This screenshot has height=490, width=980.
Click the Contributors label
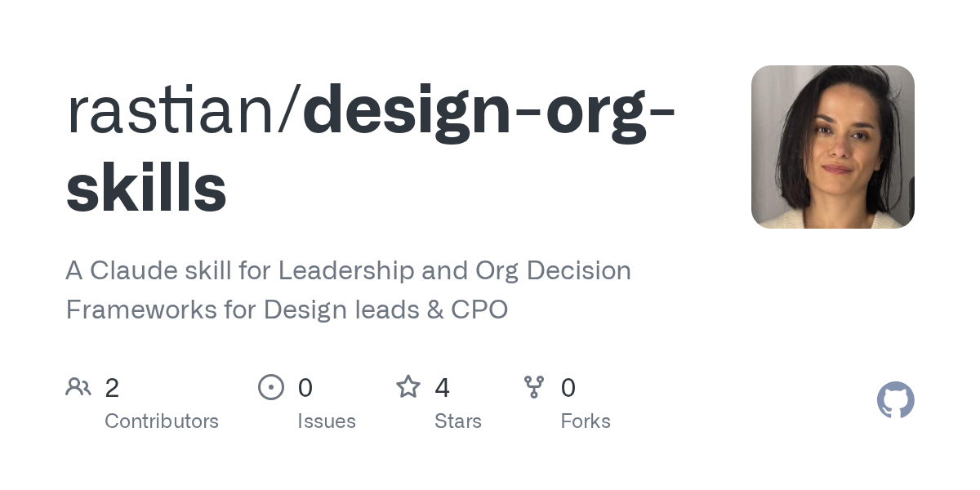coord(162,421)
